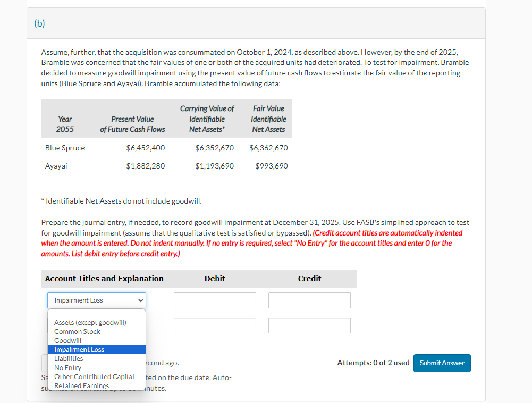Click the 'Account Titles and Explanation' header
This screenshot has width=532, height=403.
[104, 279]
